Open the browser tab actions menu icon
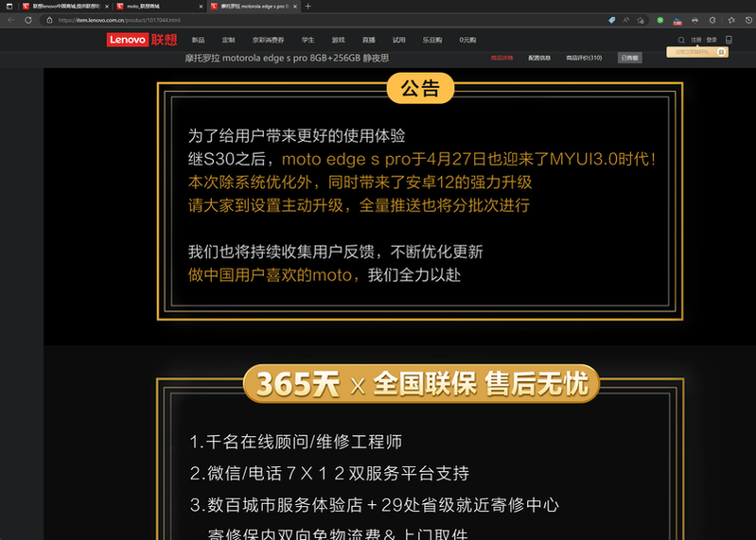The image size is (756, 540). pos(9,7)
